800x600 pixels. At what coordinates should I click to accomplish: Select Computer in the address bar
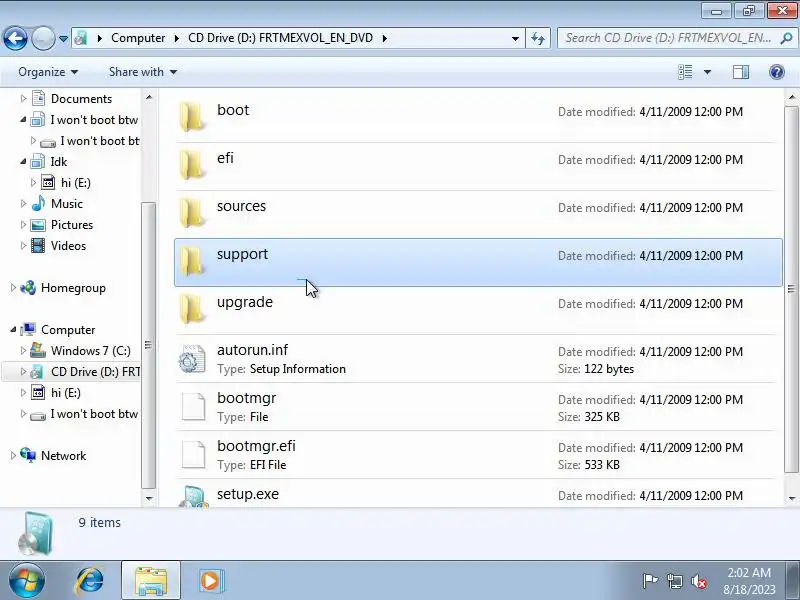[x=138, y=38]
